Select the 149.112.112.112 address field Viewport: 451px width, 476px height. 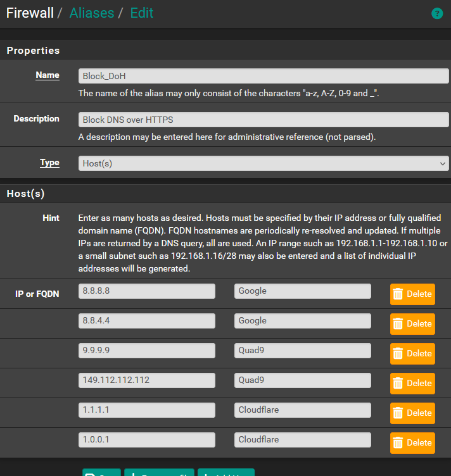(147, 380)
